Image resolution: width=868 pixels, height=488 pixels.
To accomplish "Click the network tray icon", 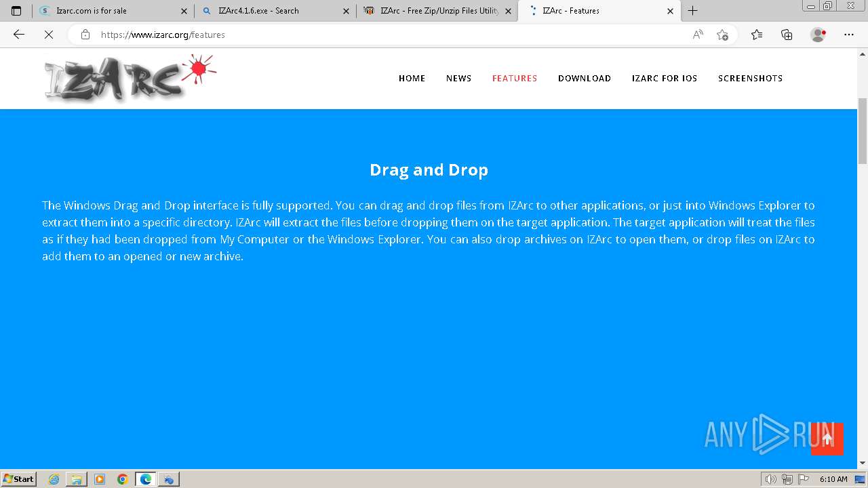I will [x=787, y=479].
